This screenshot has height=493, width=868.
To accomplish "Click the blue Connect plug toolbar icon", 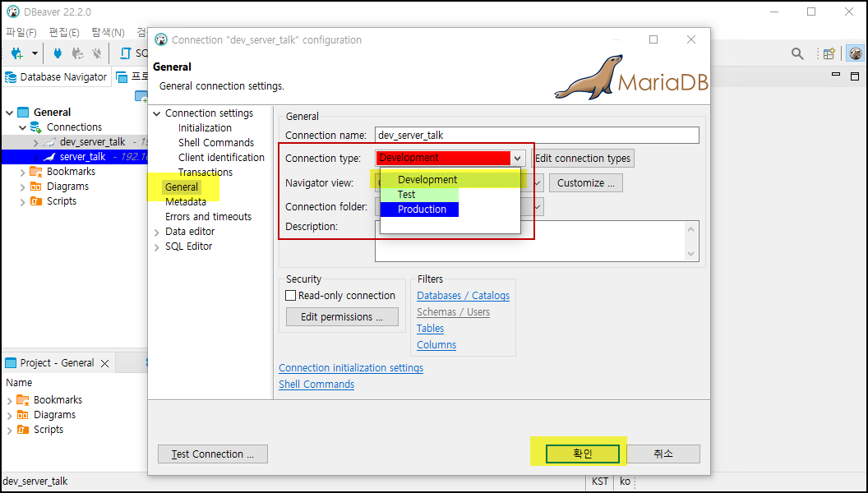I will click(57, 53).
